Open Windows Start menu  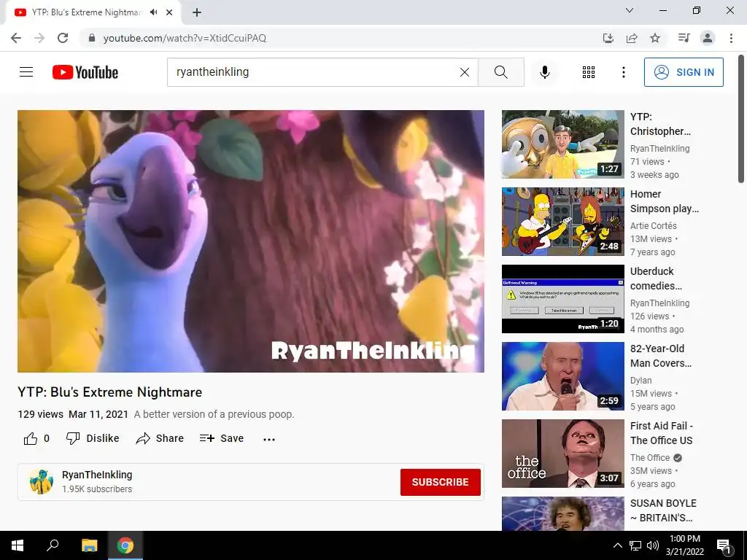[x=18, y=545]
